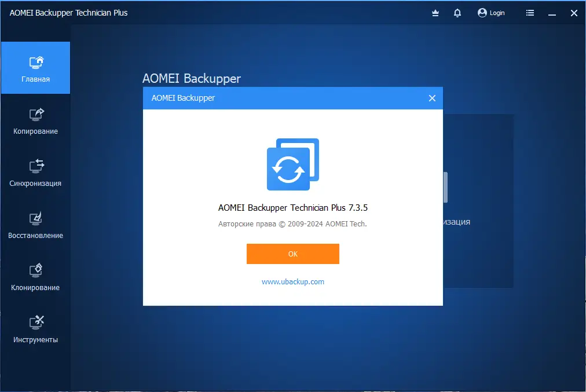Open the hamburger list menu icon
Viewport: 586px width, 392px height.
530,13
